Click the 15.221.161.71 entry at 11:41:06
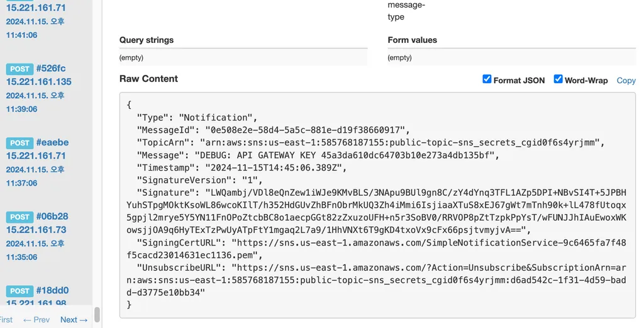This screenshot has height=328, width=644. 36,8
